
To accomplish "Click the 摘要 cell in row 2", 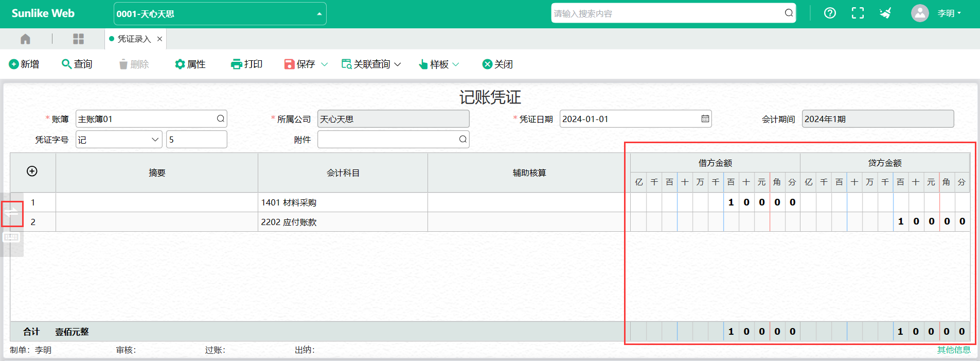I will (x=157, y=222).
